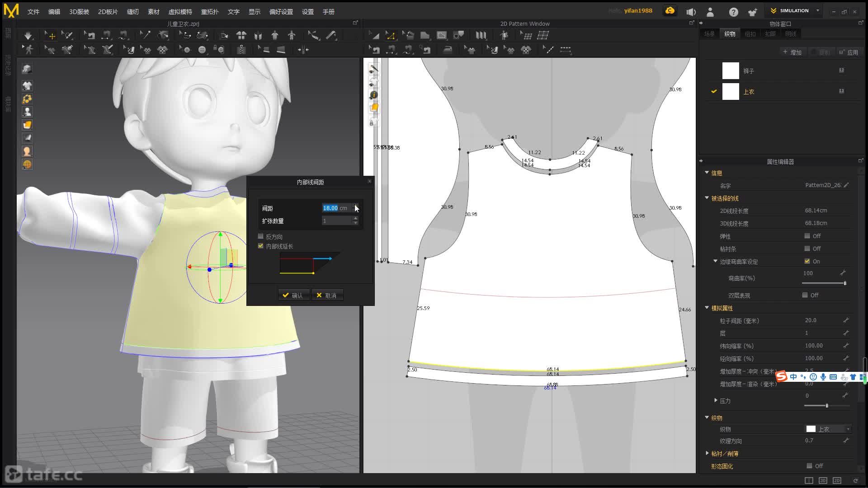Toggle the 形态固化 Off checkbox
Screen dimensions: 868x488
(809, 466)
